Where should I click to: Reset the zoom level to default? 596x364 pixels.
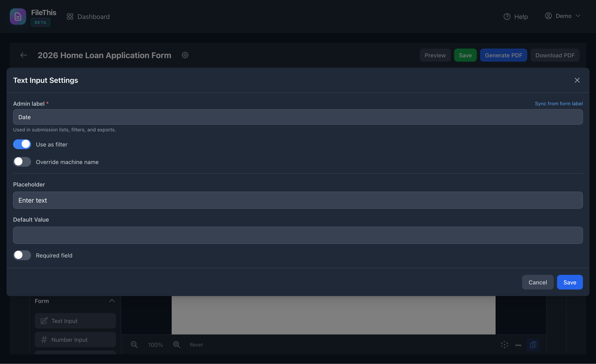pos(196,345)
